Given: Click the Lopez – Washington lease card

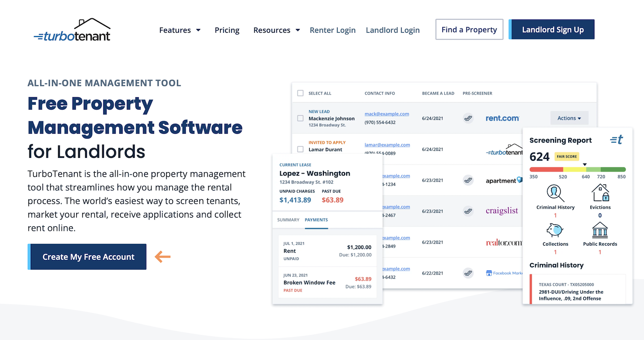Looking at the screenshot, I should 314,173.
